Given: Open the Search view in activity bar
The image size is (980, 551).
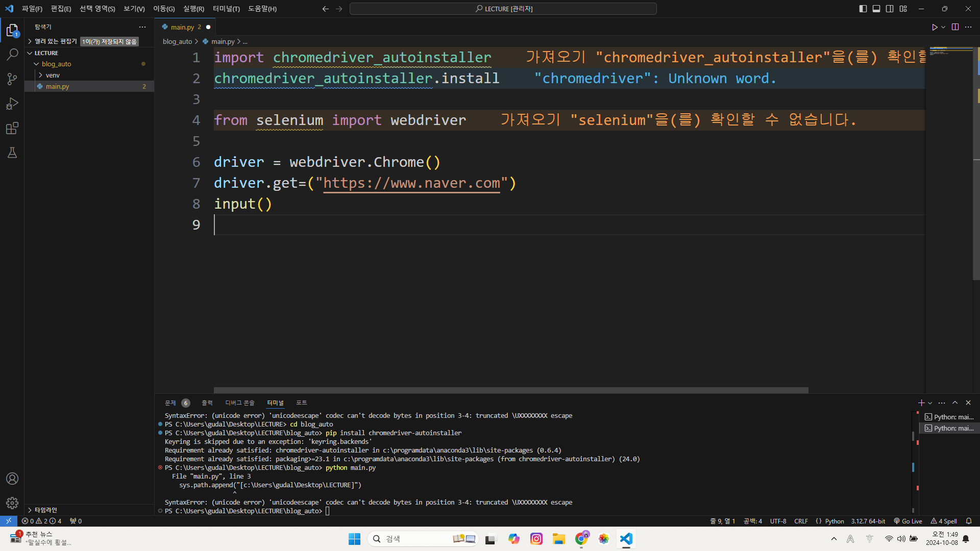Looking at the screenshot, I should (x=12, y=54).
